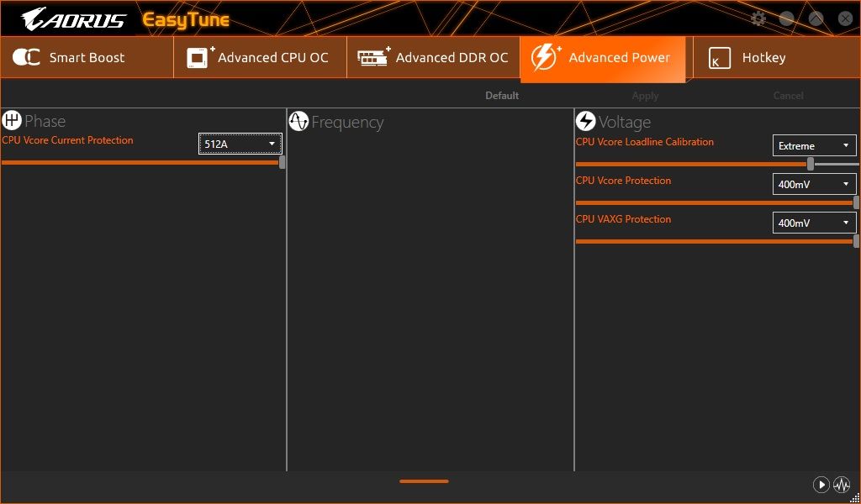Click the CPU Vcore Protection slider handle
Screen dimensions: 861x504
856,202
